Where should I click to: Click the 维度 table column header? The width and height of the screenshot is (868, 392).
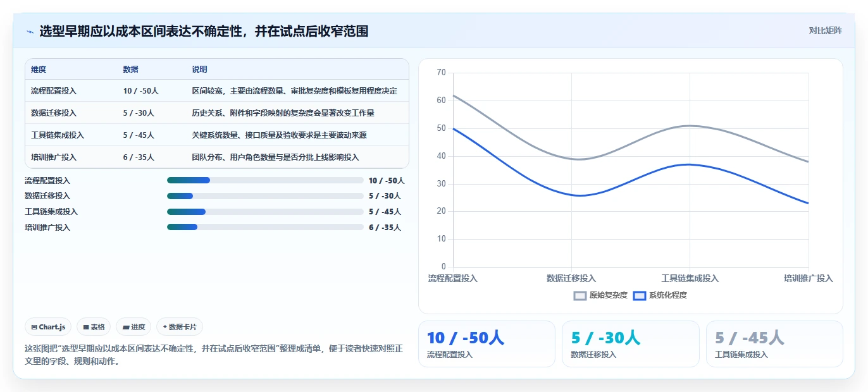[x=39, y=70]
